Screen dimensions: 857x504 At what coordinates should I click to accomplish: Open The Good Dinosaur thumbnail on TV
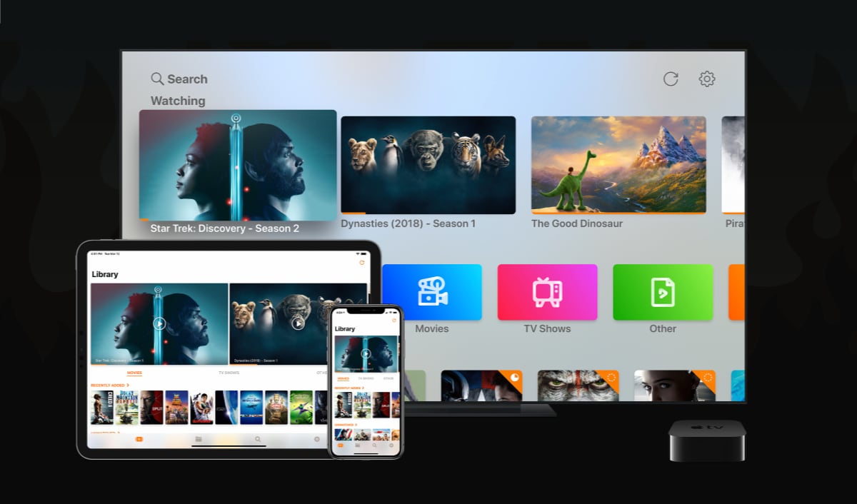click(618, 165)
